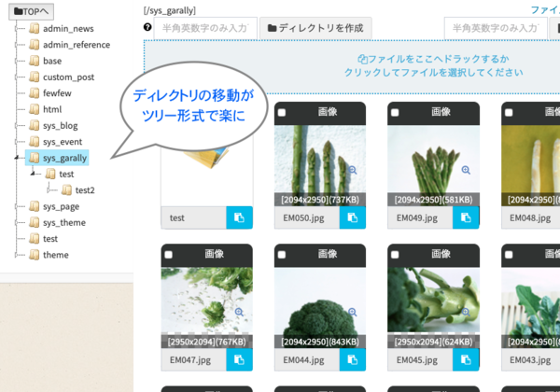Check the EM047.jpg image checkbox
This screenshot has height=392, width=560.
click(x=169, y=255)
